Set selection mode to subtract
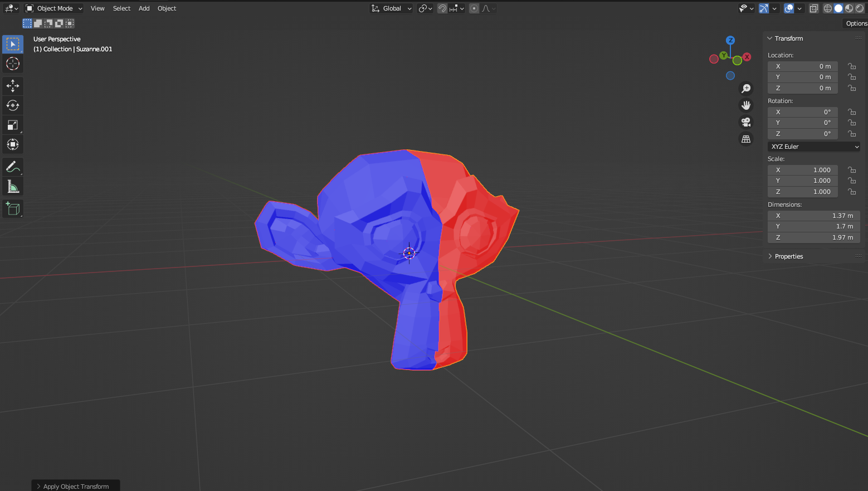Image resolution: width=868 pixels, height=491 pixels. click(48, 23)
